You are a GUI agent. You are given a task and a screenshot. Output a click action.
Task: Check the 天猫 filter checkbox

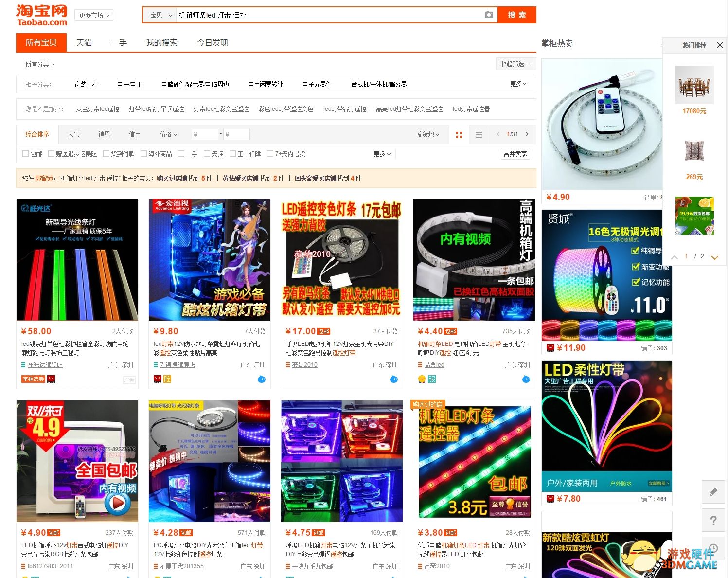(x=207, y=154)
